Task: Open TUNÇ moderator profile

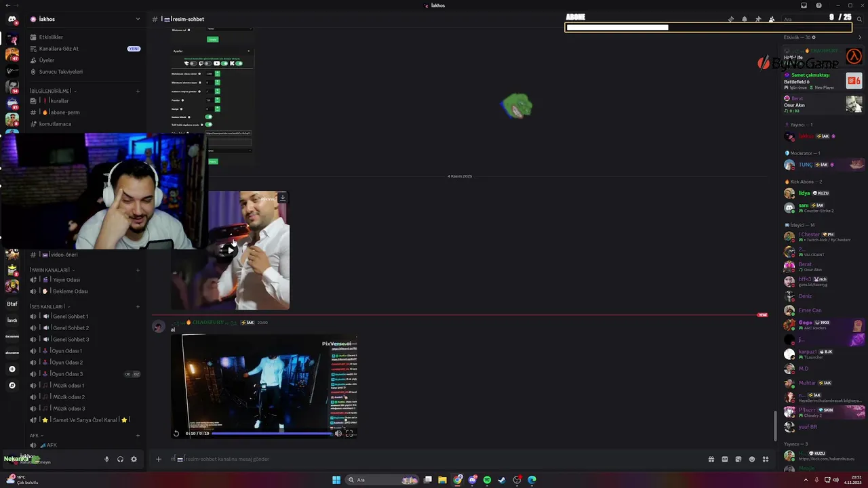Action: 823,165
